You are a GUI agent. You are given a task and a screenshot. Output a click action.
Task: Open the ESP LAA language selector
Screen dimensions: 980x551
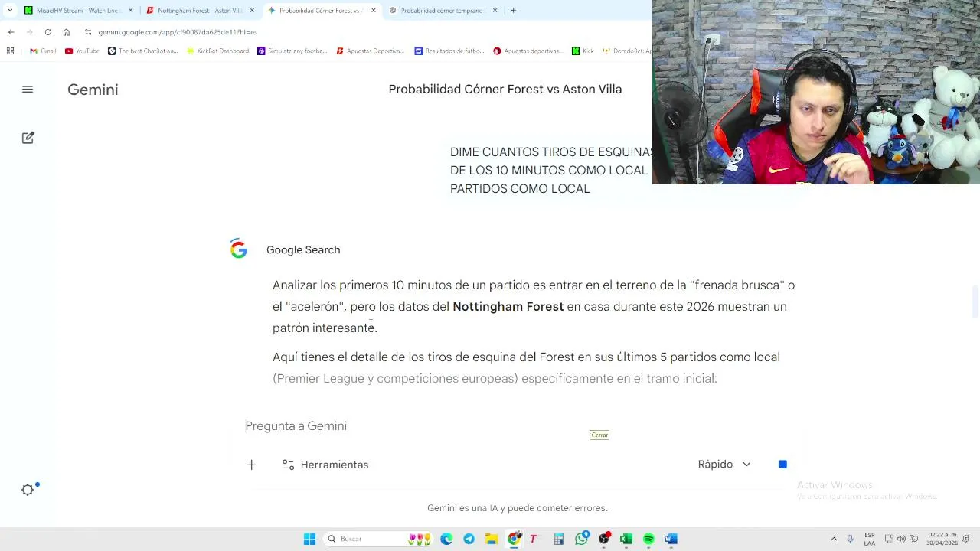click(x=870, y=539)
